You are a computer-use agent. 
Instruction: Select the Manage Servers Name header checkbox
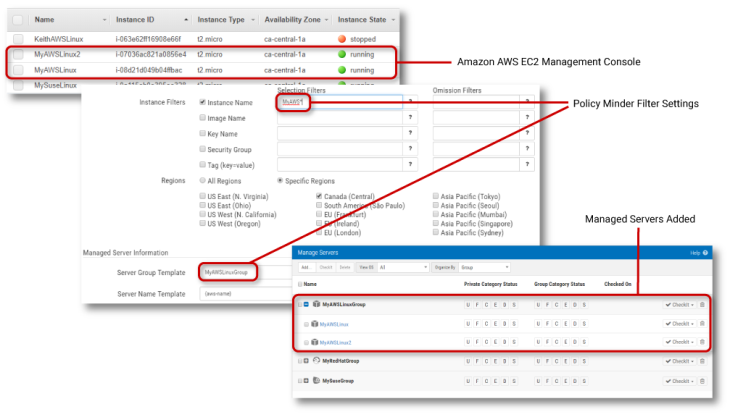300,284
